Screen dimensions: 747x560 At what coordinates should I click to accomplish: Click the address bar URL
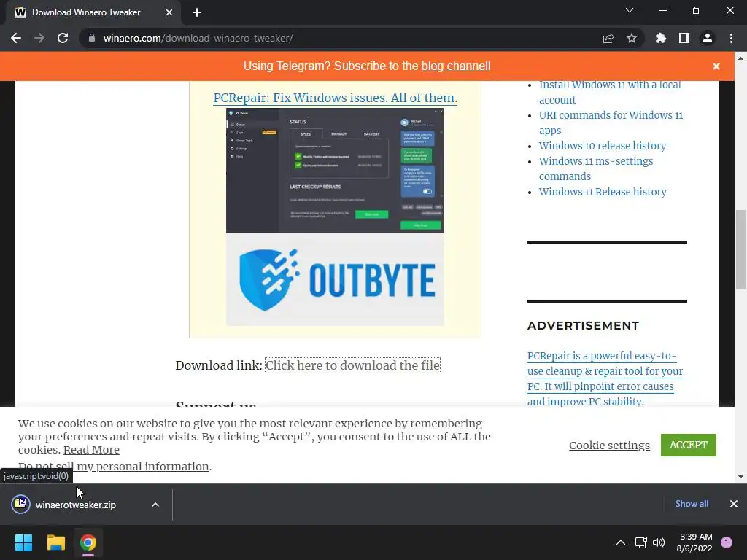pos(198,38)
